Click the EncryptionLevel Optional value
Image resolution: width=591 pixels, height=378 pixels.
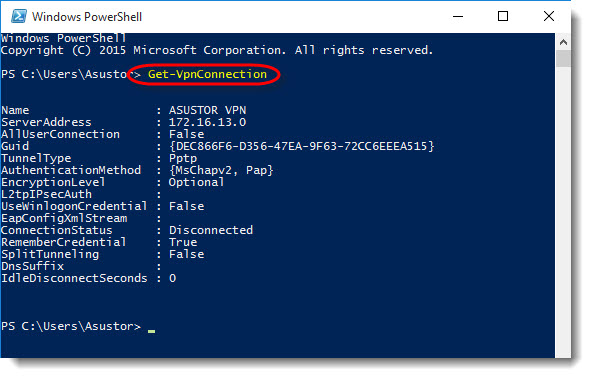(196, 182)
